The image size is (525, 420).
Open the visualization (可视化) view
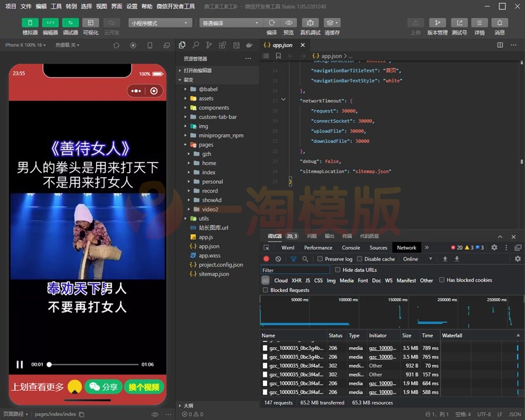[x=90, y=22]
